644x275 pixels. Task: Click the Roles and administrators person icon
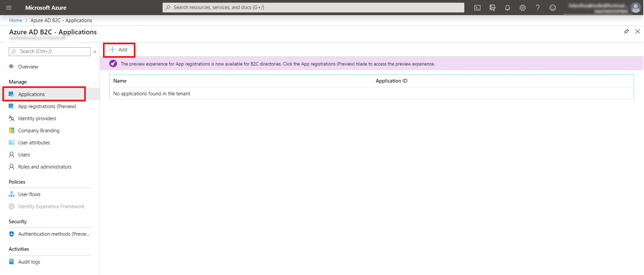[x=11, y=167]
